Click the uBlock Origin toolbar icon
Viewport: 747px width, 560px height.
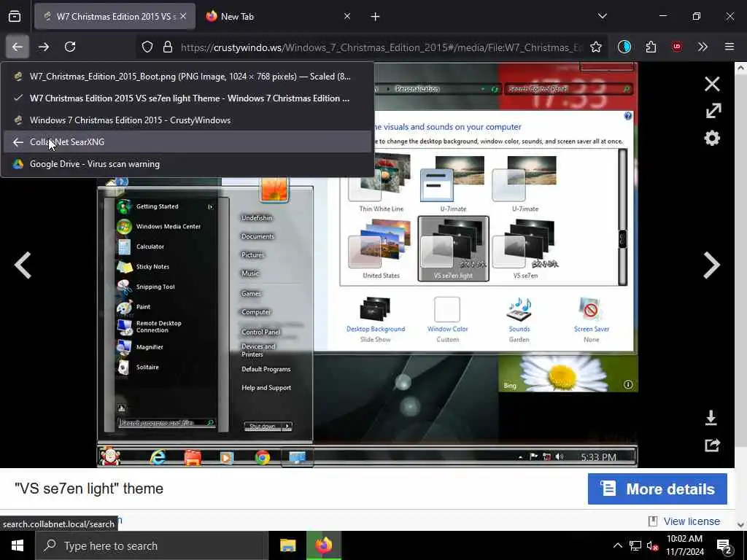click(x=676, y=47)
